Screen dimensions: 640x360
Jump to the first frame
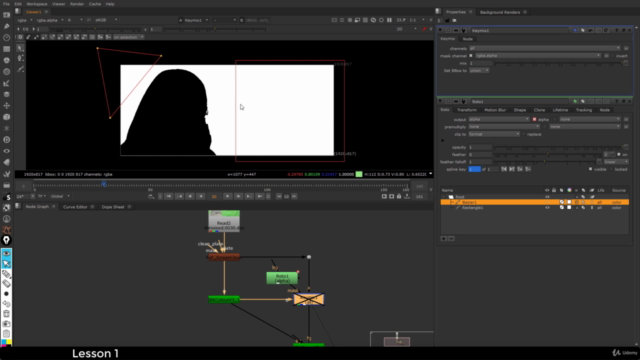[169, 196]
